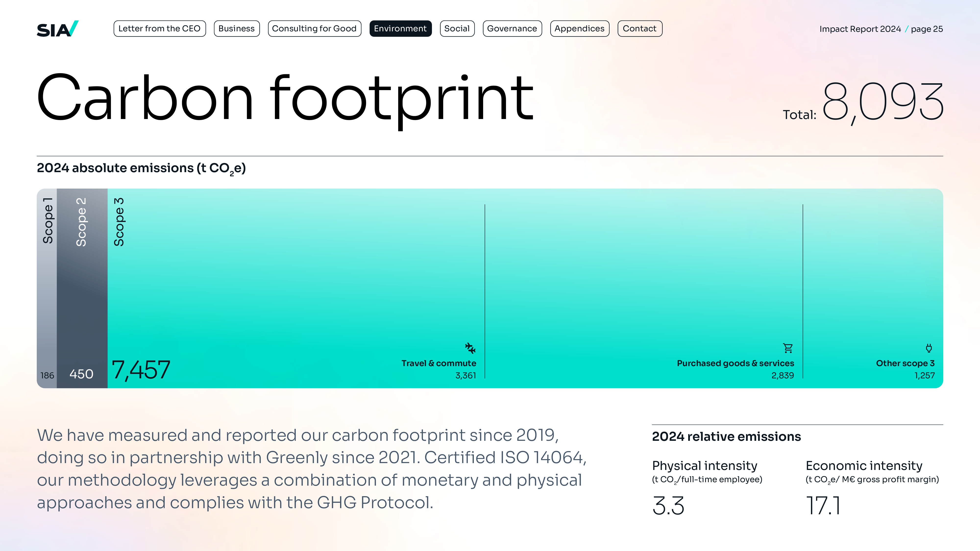Screen dimensions: 980x551
Task: Switch to the Social section
Action: point(457,28)
